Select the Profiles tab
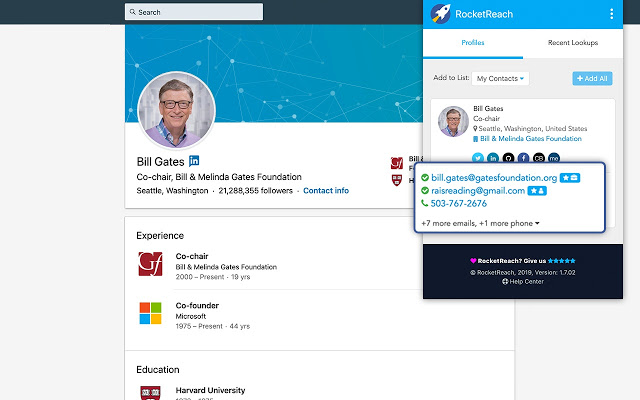The height and width of the screenshot is (400, 640). point(473,42)
